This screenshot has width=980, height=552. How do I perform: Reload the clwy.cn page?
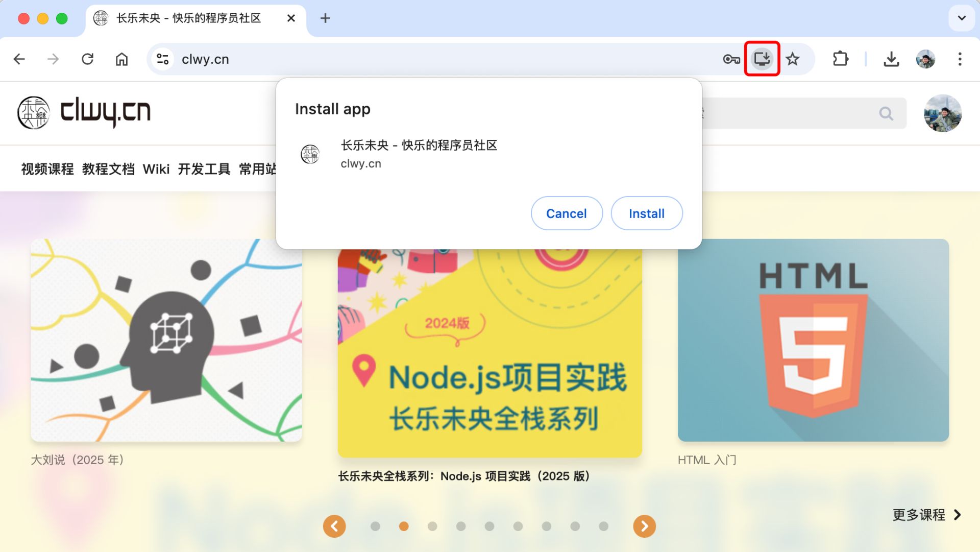pyautogui.click(x=88, y=59)
